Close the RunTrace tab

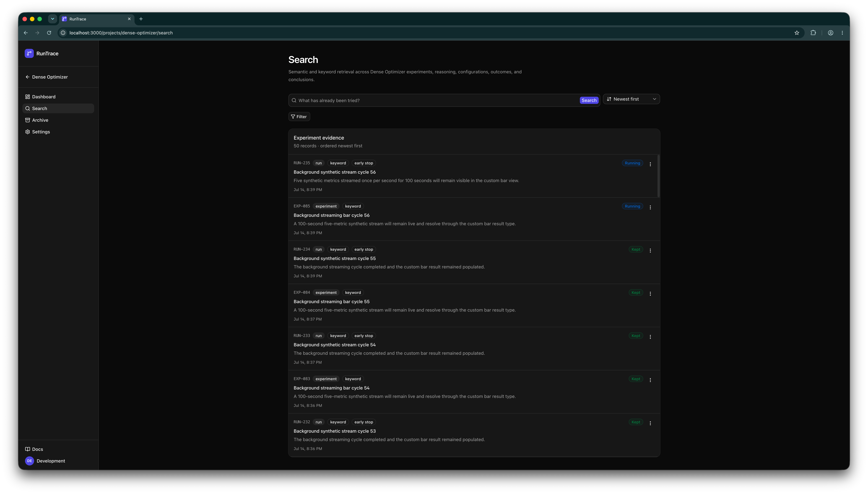tap(129, 19)
